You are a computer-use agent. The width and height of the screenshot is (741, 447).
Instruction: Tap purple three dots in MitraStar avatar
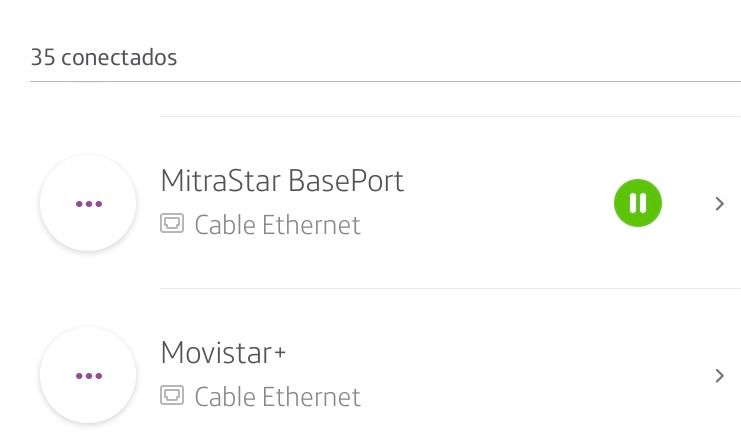pyautogui.click(x=88, y=203)
